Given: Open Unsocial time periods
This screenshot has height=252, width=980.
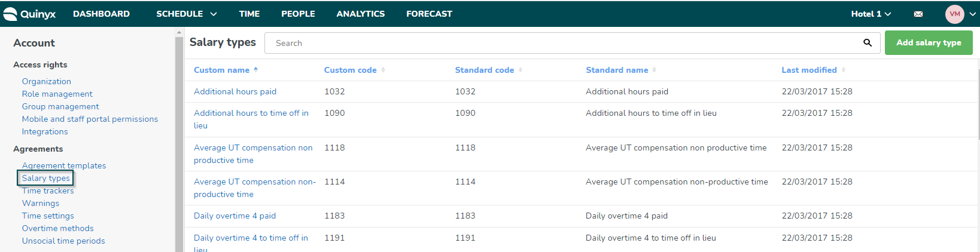Looking at the screenshot, I should (63, 241).
